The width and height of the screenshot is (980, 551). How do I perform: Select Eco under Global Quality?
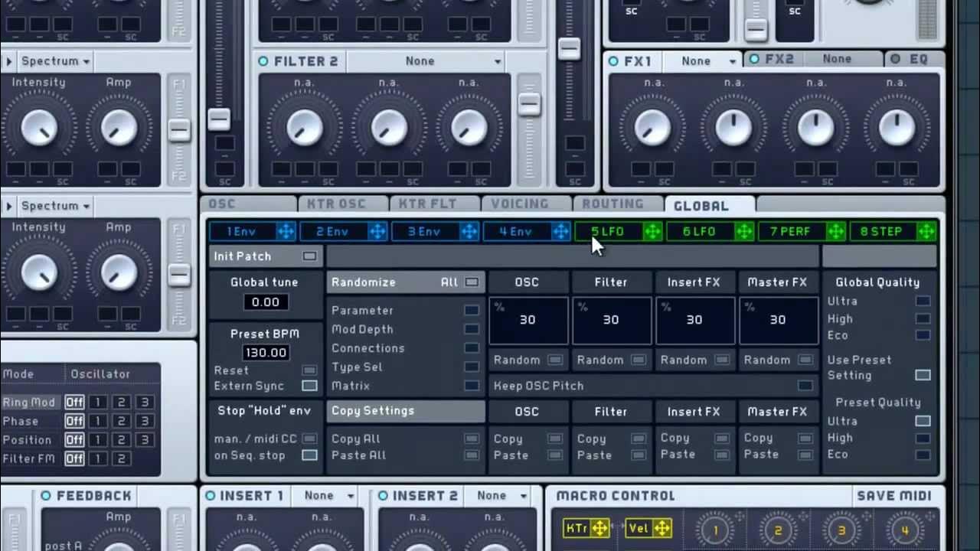[x=923, y=335]
